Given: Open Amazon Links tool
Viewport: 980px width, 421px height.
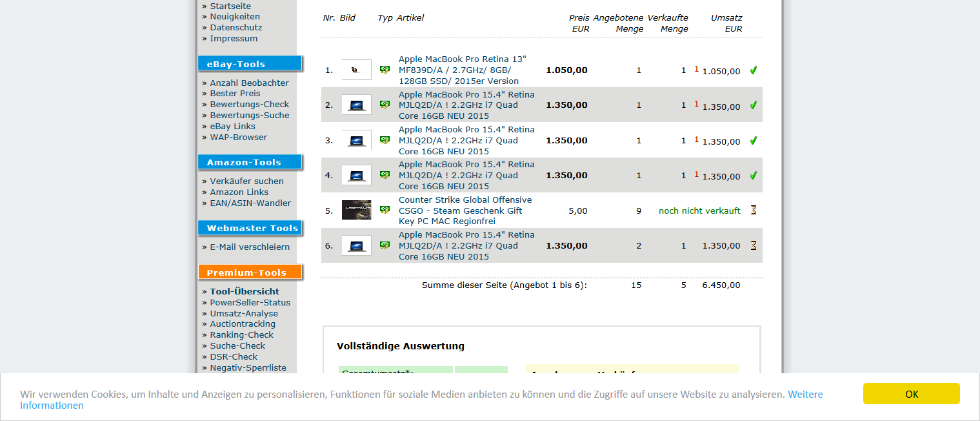Looking at the screenshot, I should (x=239, y=192).
